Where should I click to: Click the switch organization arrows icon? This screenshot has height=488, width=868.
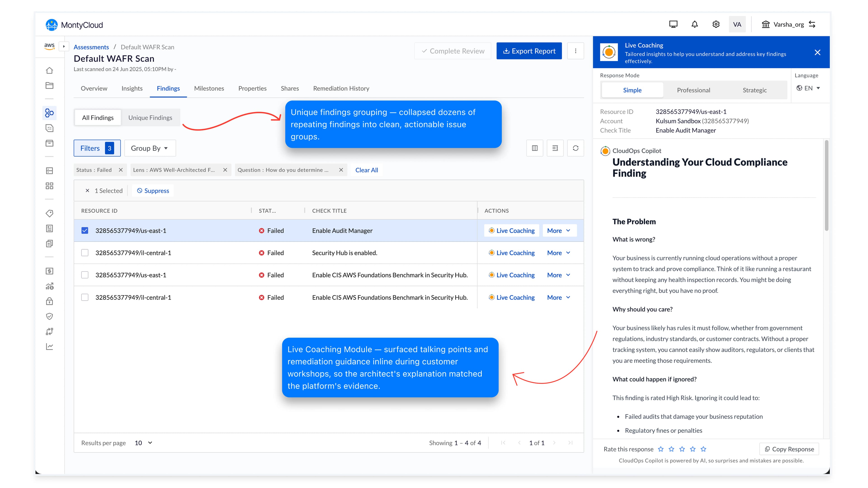tap(812, 24)
